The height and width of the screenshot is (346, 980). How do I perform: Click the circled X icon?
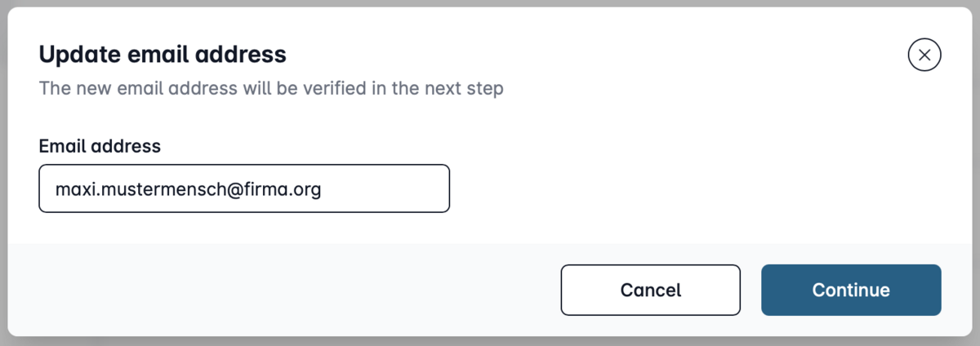(x=924, y=55)
